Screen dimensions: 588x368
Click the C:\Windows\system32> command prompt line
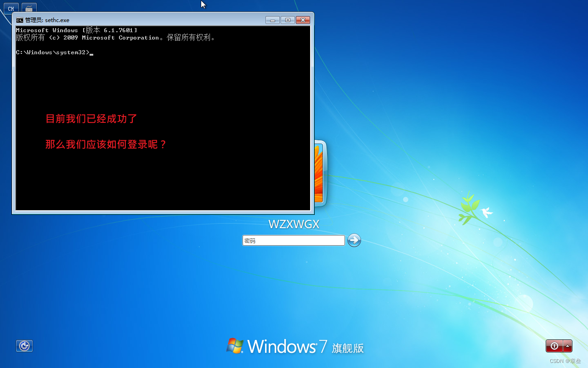coord(55,52)
